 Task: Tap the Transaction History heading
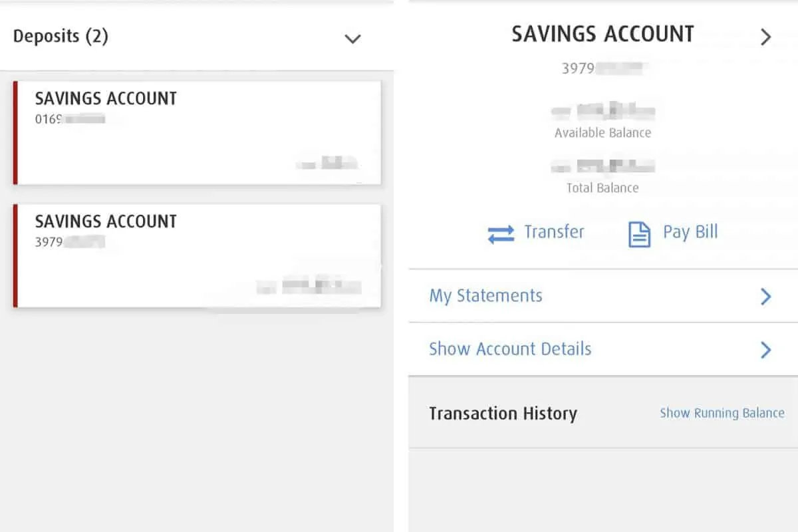(503, 414)
